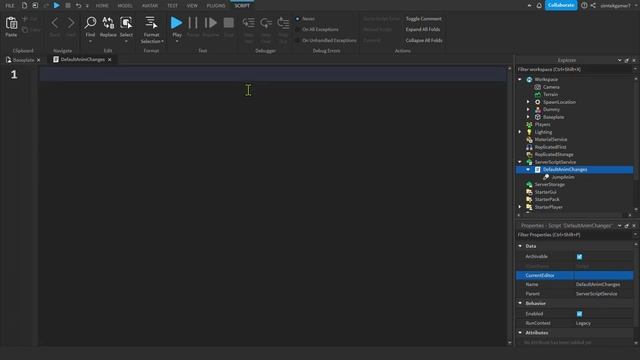Image resolution: width=640 pixels, height=360 pixels.
Task: Click the Select tool icon
Action: (126, 23)
